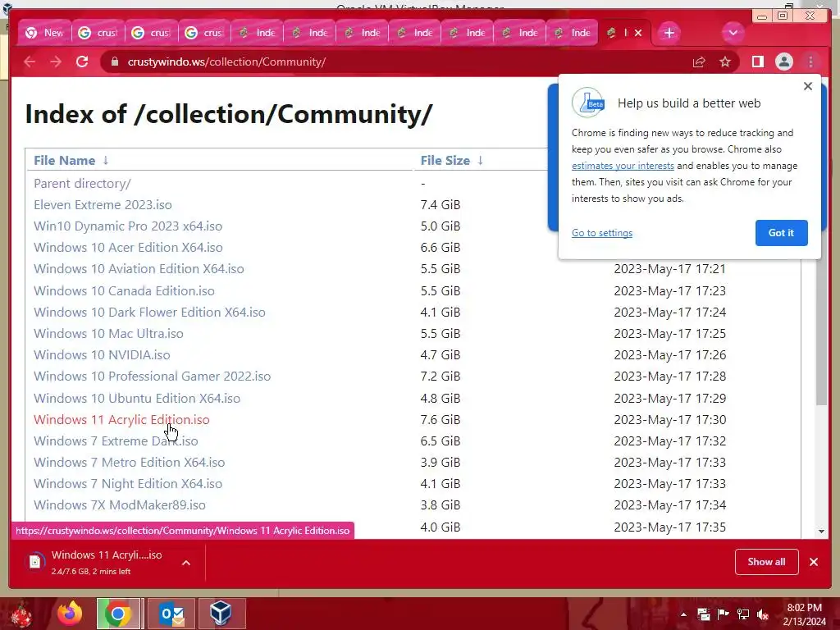Expand the tab search dropdown
Viewport: 840px width, 630px height.
[x=733, y=33]
